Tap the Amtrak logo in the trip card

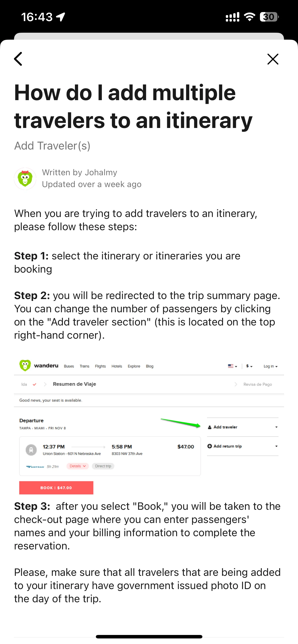35,466
